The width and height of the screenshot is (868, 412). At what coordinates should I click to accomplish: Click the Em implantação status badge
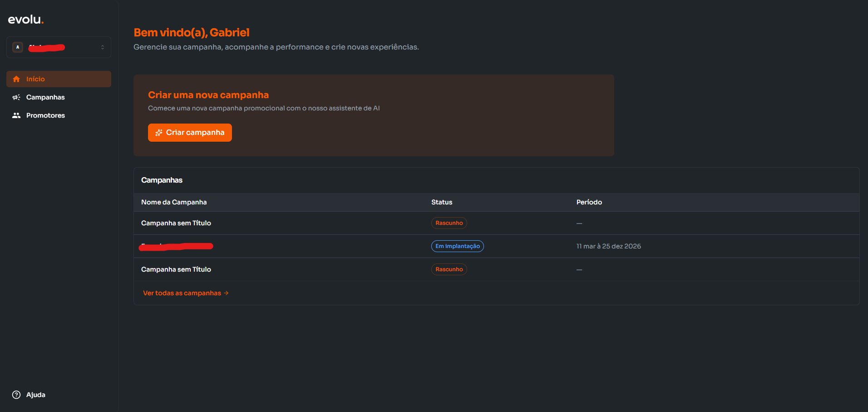(457, 246)
